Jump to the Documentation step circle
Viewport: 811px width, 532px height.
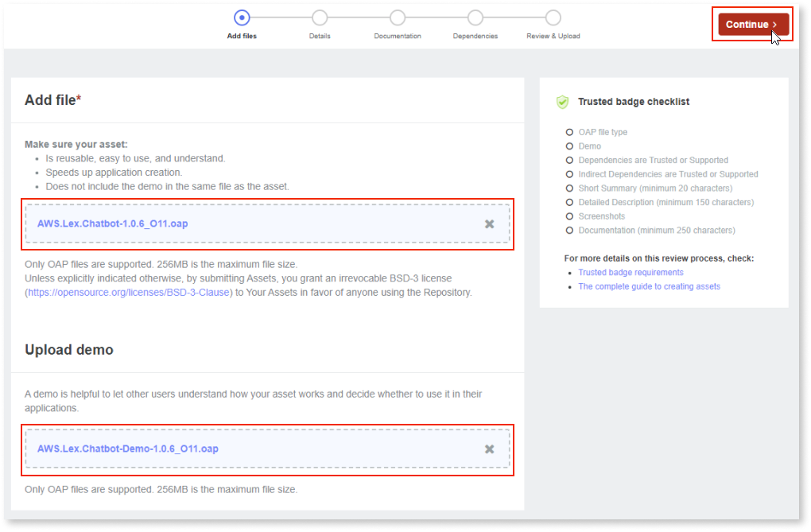click(398, 17)
